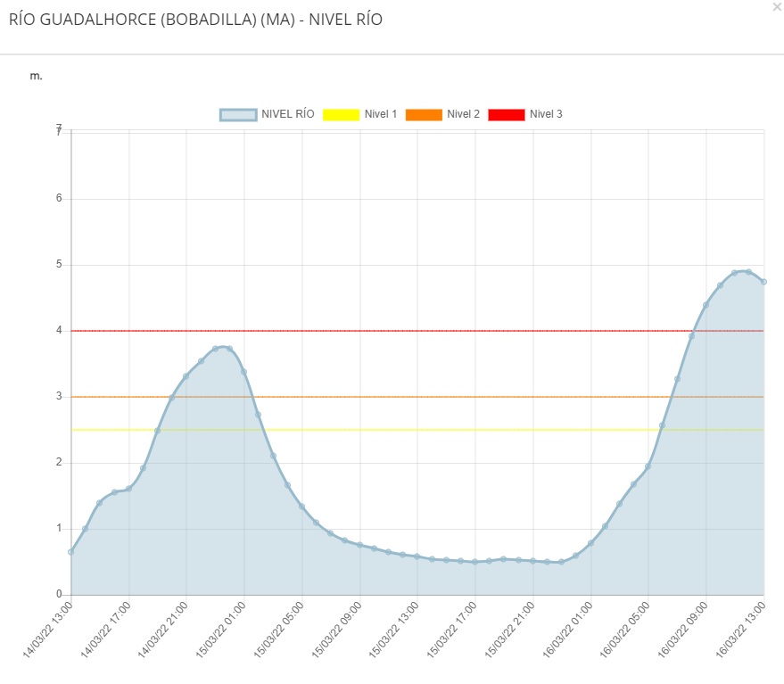This screenshot has height=684, width=784.
Task: Click the Nivel 1 legend label
Action: click(381, 114)
